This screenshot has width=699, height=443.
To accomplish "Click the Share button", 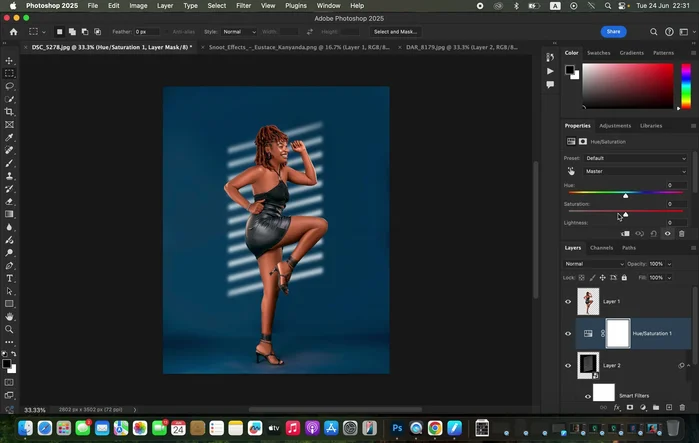I will pos(613,31).
